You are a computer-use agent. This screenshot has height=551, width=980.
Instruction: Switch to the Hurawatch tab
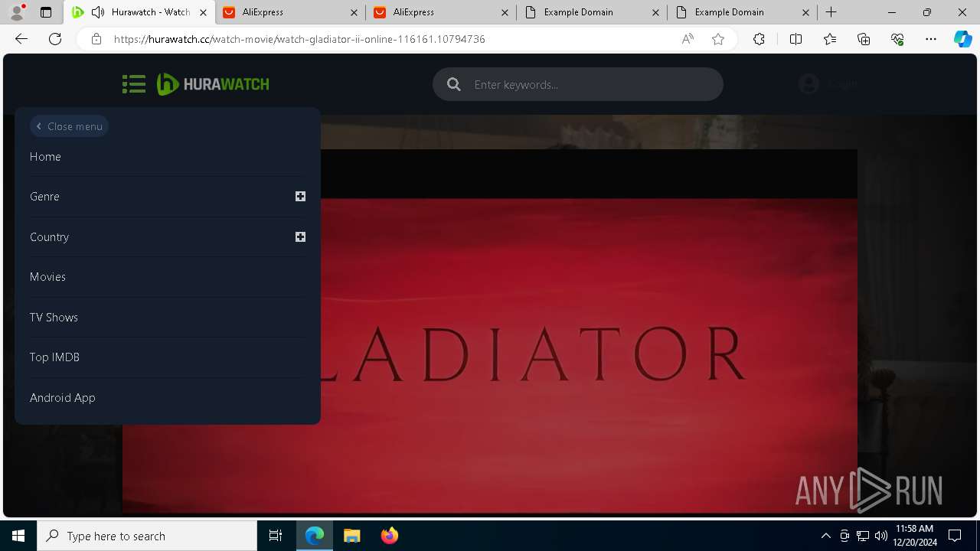pos(139,12)
